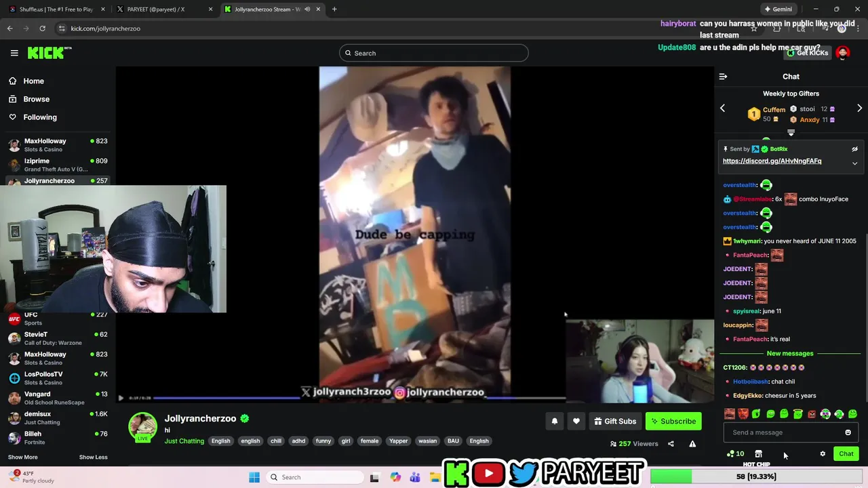Image resolution: width=868 pixels, height=488 pixels.
Task: Collapse the chat panel icon
Action: point(723,77)
